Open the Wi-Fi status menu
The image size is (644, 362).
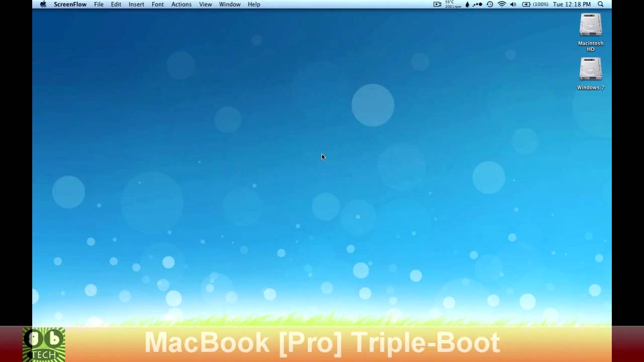pos(502,5)
